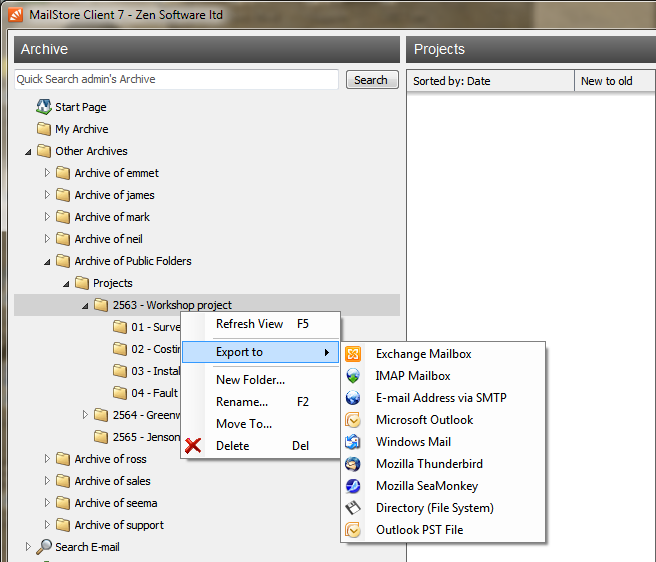
Task: Select Rename... in context menu
Action: pyautogui.click(x=261, y=402)
